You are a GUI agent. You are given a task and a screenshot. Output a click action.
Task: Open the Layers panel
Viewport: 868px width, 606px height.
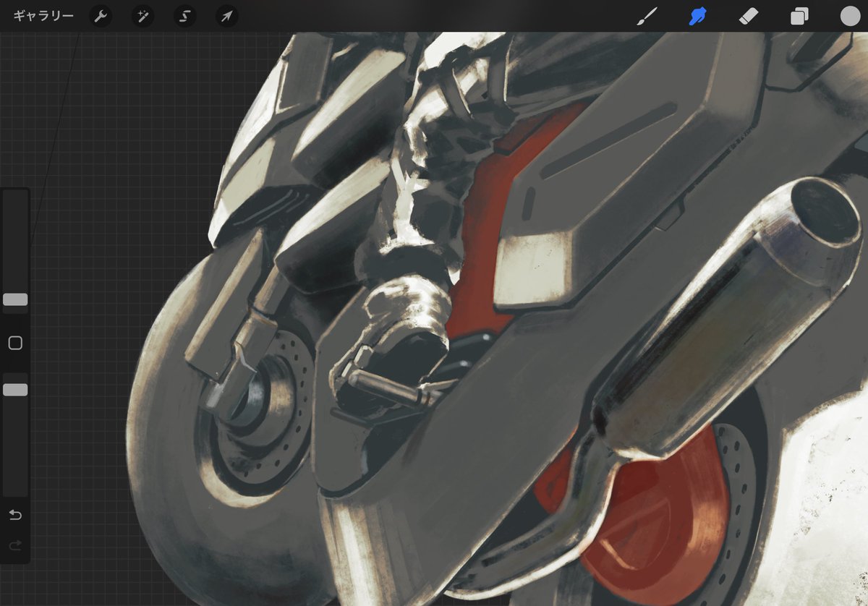click(x=799, y=17)
